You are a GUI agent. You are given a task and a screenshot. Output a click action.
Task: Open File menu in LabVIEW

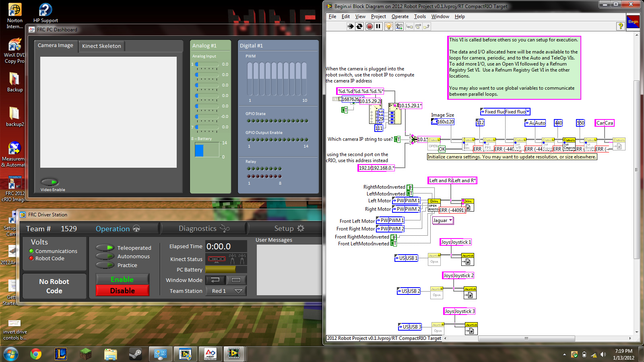[x=332, y=16]
